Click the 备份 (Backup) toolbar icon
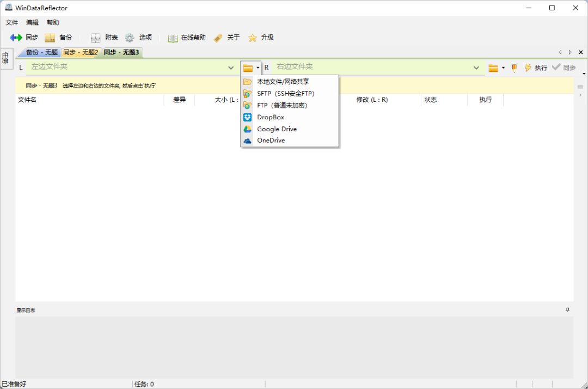 click(50, 38)
